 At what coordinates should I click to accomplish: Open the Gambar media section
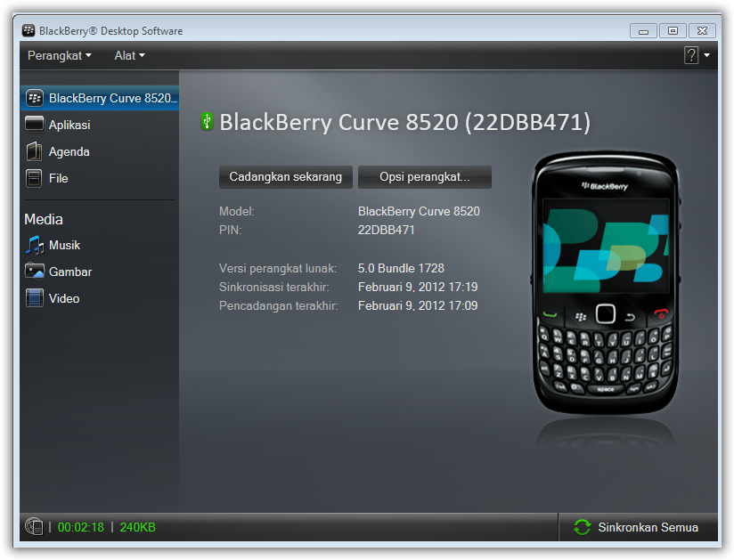pos(100,272)
